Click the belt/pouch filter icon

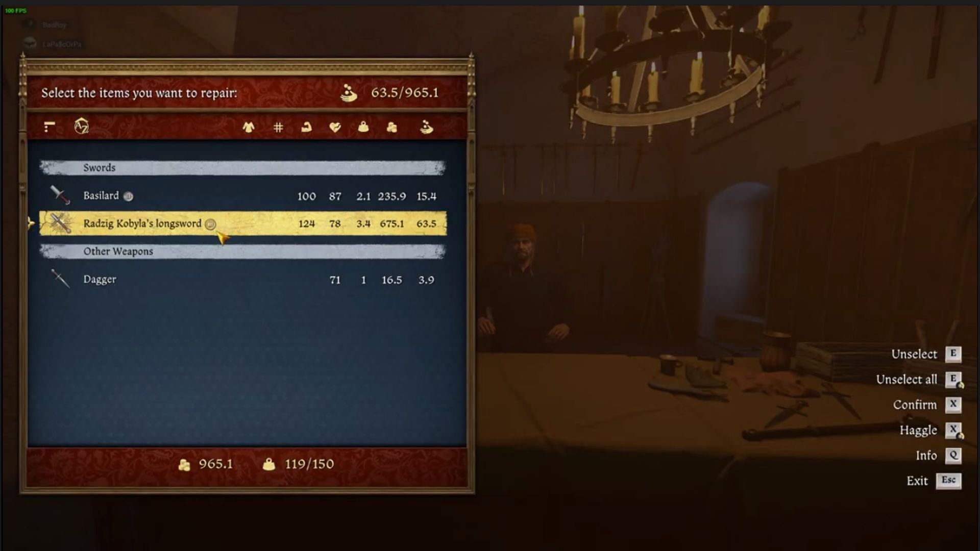pos(363,127)
